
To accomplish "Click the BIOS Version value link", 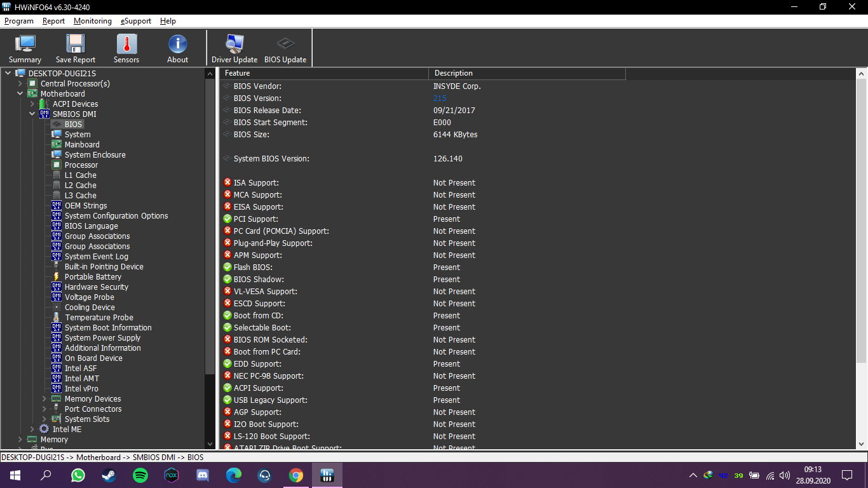I will click(x=440, y=98).
